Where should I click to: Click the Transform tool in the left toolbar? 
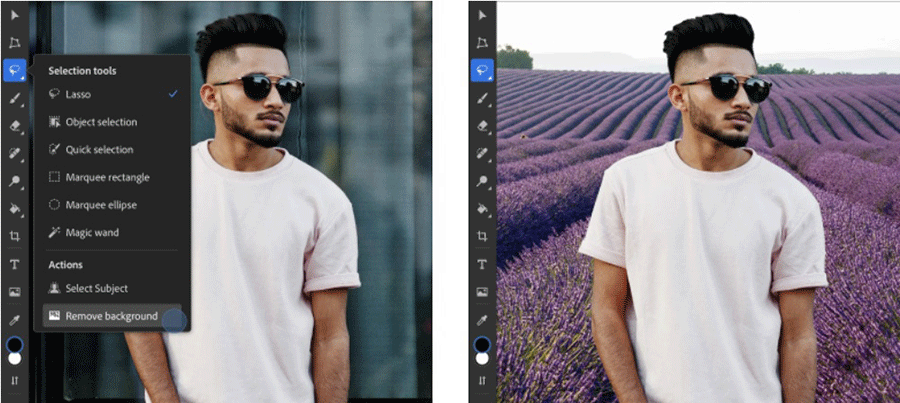point(15,43)
